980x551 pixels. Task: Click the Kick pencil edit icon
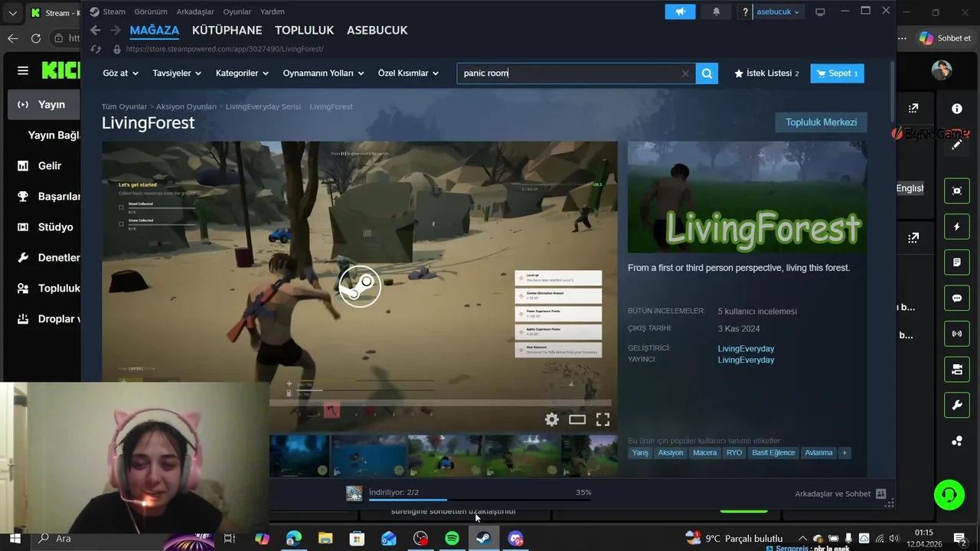point(957,145)
